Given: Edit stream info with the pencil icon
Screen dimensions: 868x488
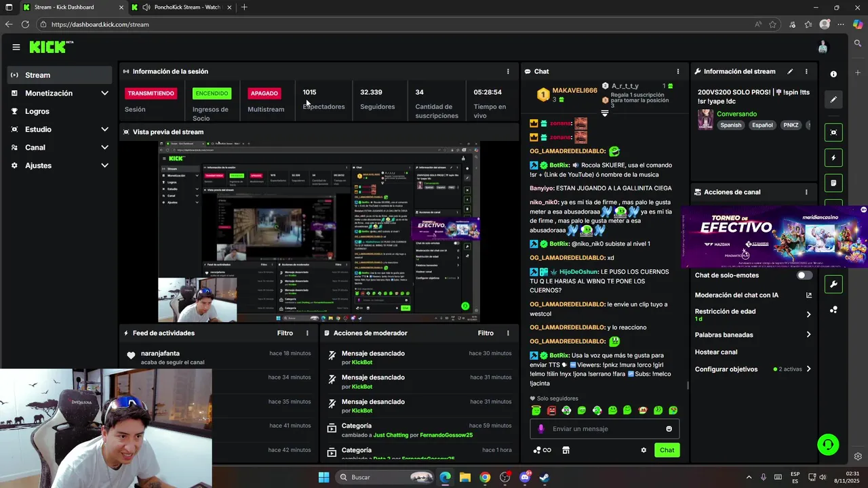Looking at the screenshot, I should tap(790, 71).
